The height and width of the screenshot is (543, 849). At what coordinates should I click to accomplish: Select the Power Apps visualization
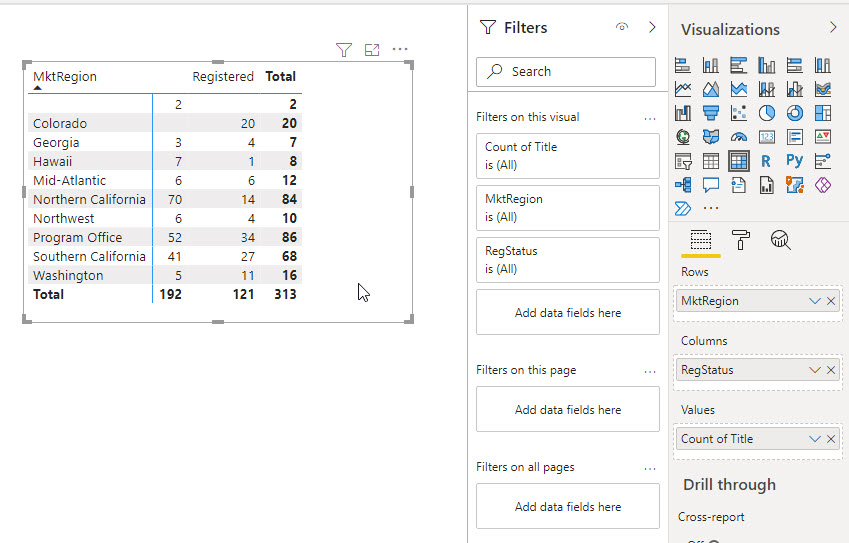tap(823, 185)
